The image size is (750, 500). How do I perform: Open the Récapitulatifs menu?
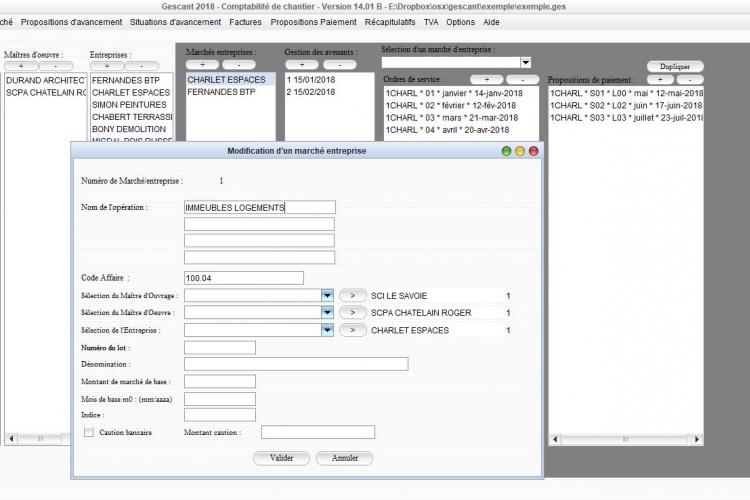coord(390,22)
